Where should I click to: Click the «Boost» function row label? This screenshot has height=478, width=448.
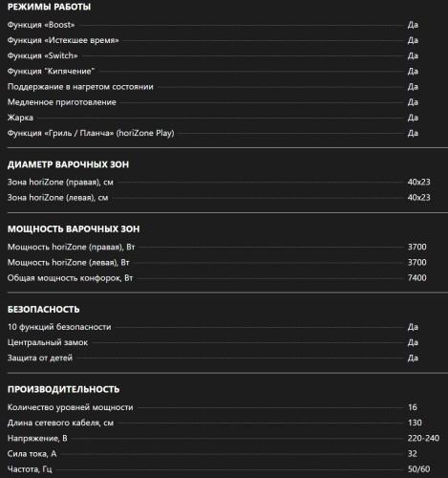41,25
